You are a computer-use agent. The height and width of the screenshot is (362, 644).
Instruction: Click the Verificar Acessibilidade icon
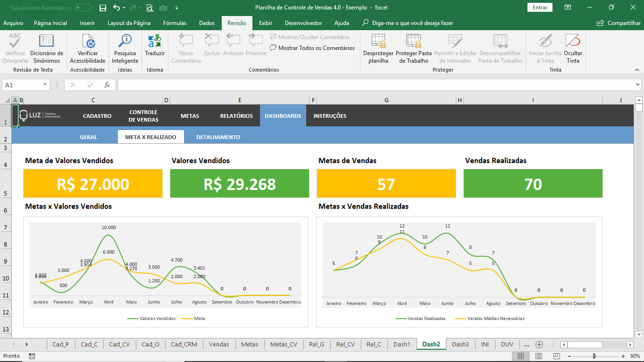(x=88, y=41)
